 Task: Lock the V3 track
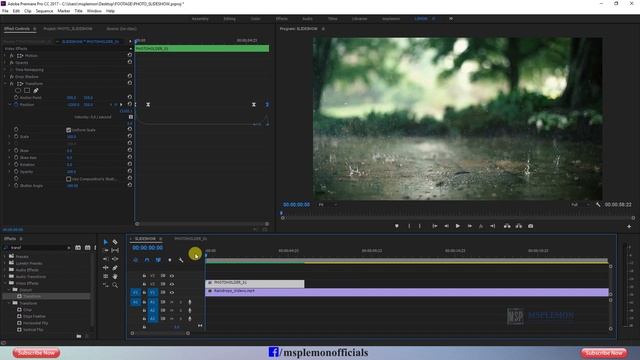(x=144, y=276)
